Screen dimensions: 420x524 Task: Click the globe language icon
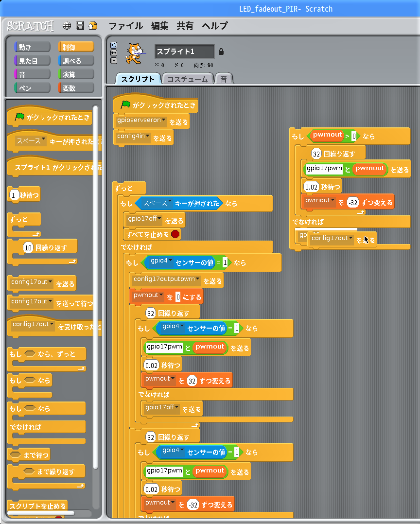(67, 26)
